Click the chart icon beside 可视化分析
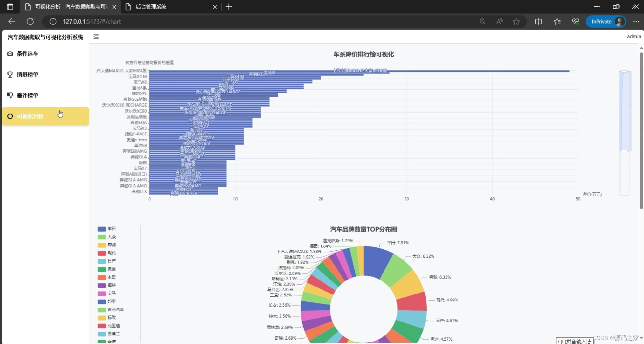 click(x=10, y=116)
